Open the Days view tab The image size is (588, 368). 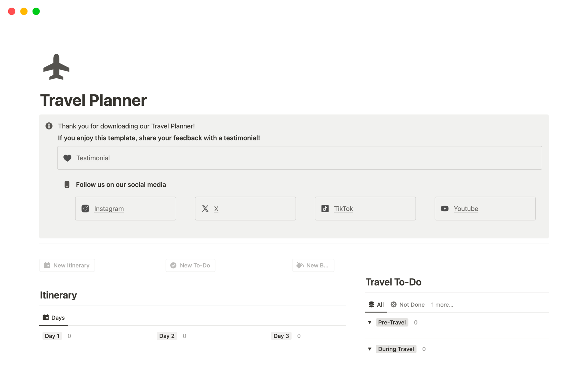tap(54, 318)
